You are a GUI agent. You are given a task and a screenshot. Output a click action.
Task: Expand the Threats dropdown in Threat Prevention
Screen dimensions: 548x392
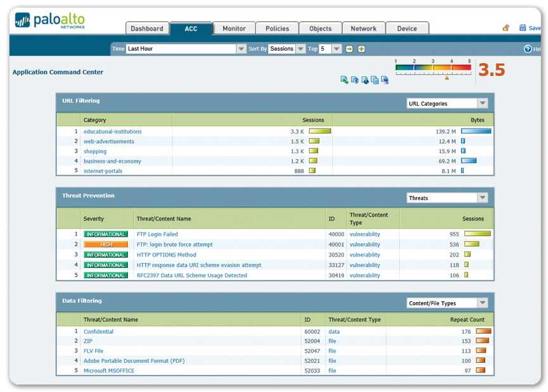[x=483, y=198]
